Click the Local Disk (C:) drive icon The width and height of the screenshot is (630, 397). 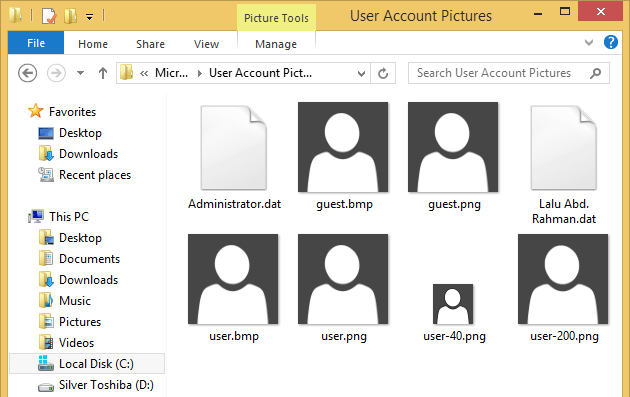click(x=46, y=363)
